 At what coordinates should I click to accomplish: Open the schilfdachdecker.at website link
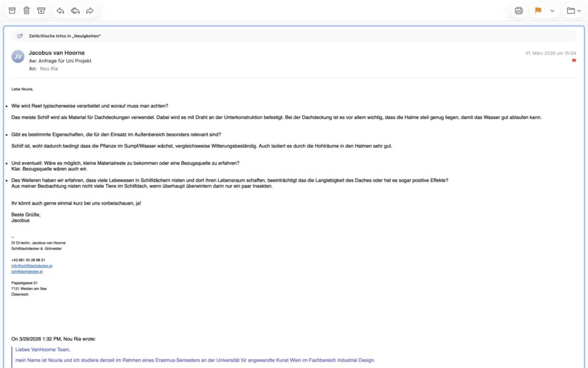[x=27, y=271]
